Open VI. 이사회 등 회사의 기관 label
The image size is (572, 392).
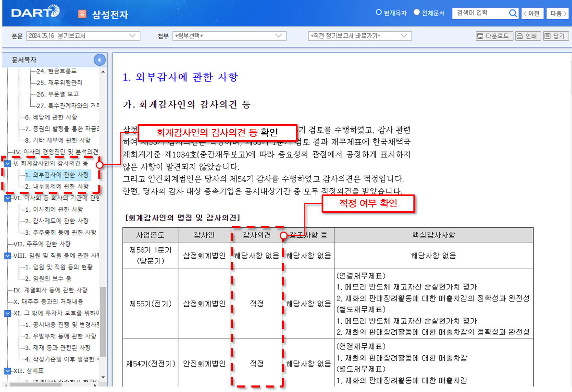(56, 198)
